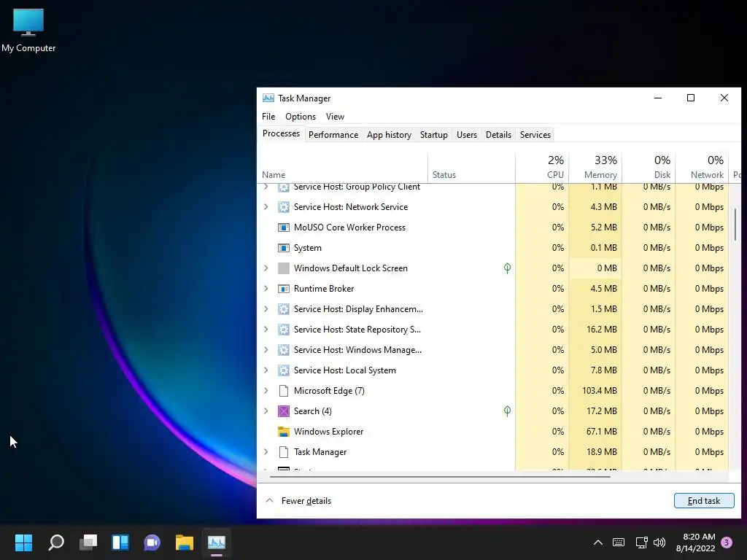Open the notification badge showing 3
This screenshot has height=560, width=747.
[x=727, y=542]
